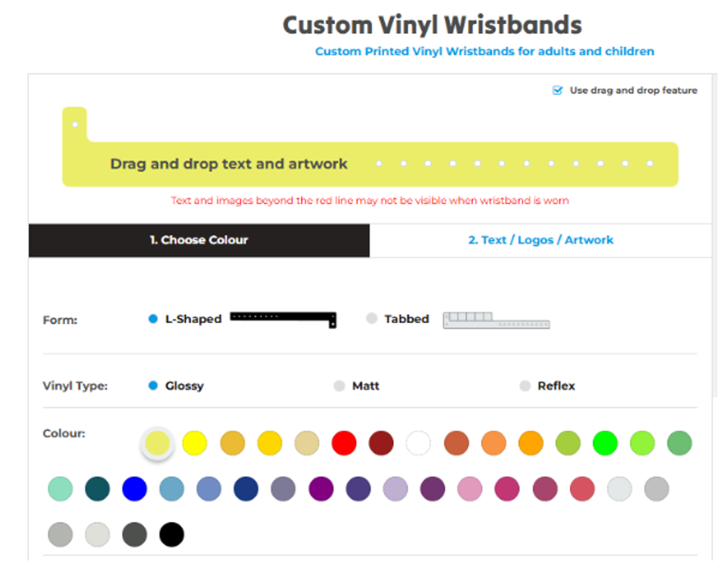Choose the bright green colour swatch
Image resolution: width=728 pixels, height=577 pixels.
605,442
